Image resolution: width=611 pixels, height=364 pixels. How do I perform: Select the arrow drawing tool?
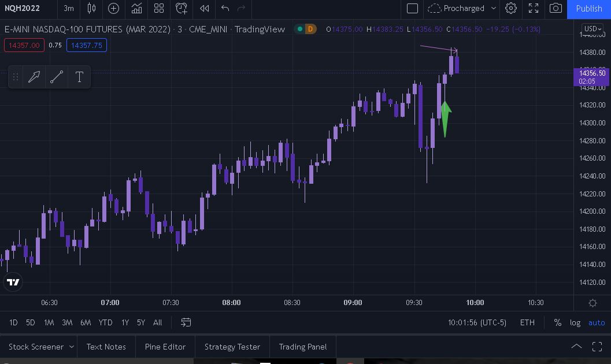point(34,77)
